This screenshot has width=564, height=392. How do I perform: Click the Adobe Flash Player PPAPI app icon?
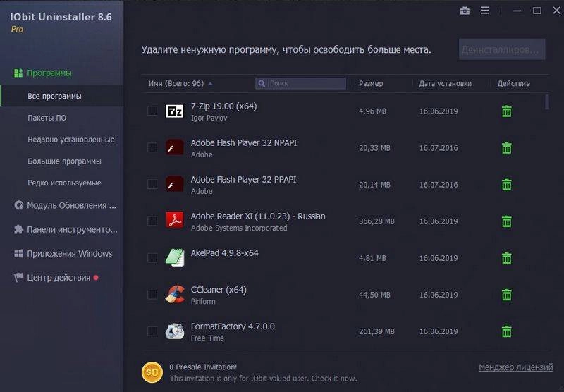coord(174,184)
